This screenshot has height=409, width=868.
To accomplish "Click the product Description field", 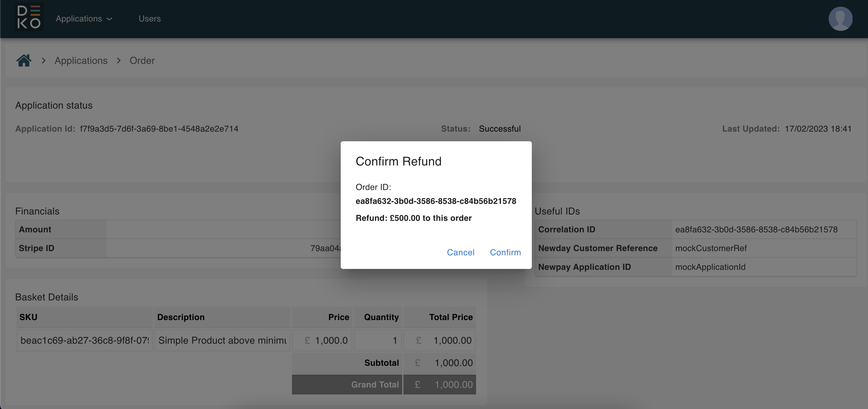I will click(x=222, y=340).
